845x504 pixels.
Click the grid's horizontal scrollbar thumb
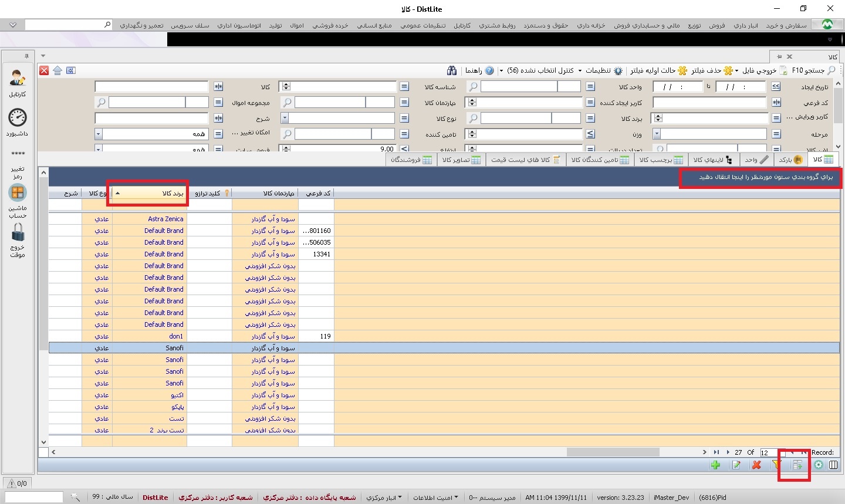pos(613,452)
